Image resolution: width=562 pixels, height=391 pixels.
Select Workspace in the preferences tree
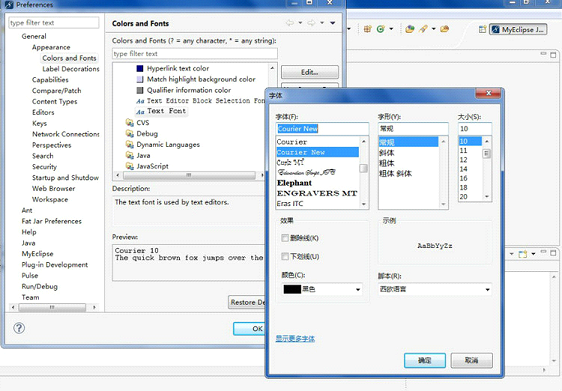pyautogui.click(x=50, y=199)
